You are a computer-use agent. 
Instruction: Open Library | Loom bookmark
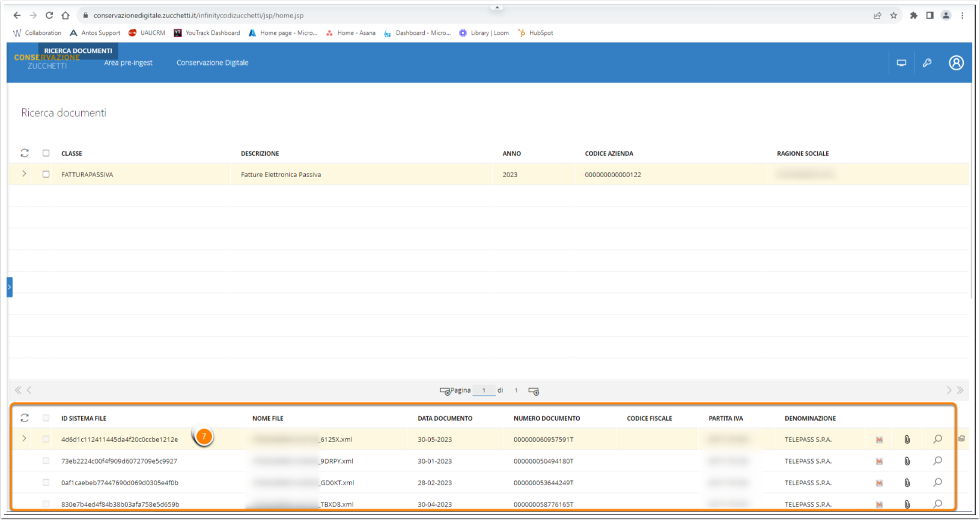coord(484,33)
